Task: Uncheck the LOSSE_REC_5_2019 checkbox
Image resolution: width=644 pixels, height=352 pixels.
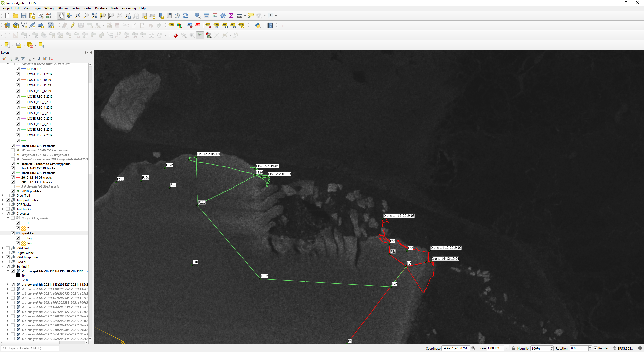Action: click(18, 113)
